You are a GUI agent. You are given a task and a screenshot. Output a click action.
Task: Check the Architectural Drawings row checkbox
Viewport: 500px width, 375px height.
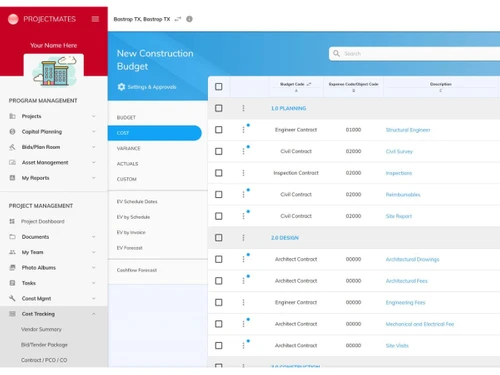pyautogui.click(x=219, y=259)
